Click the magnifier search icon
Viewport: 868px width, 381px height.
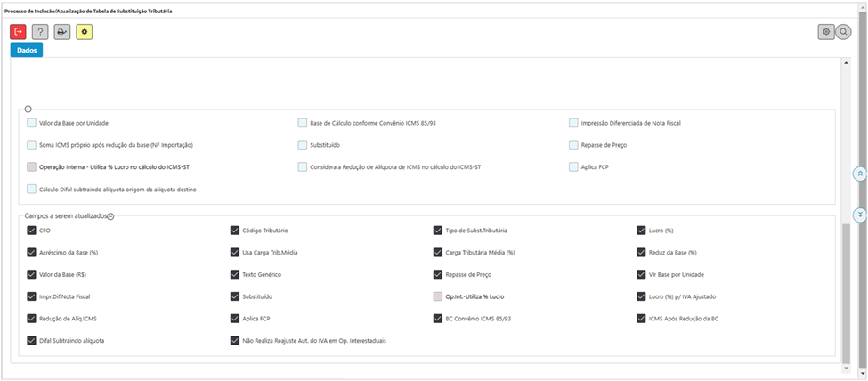pos(844,31)
